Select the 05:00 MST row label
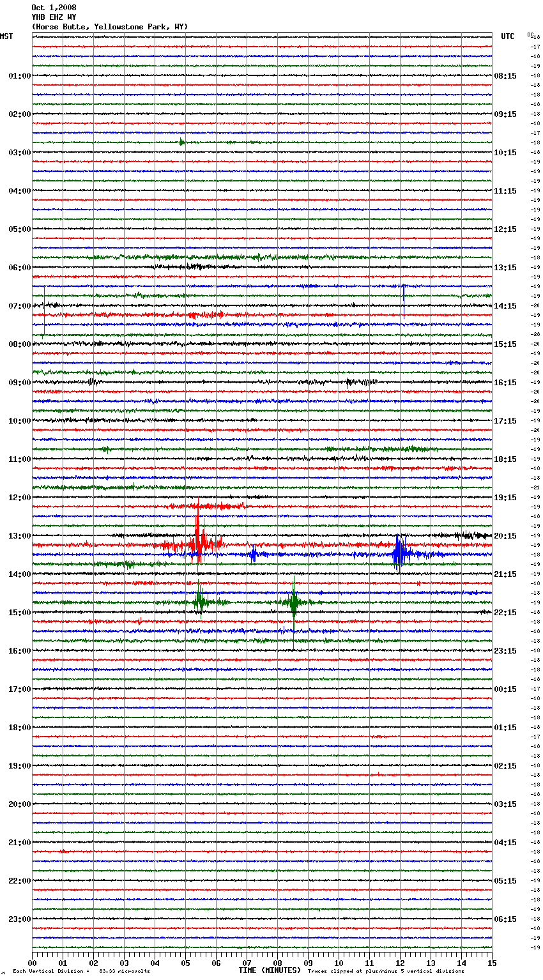The height and width of the screenshot is (980, 543). tap(20, 229)
